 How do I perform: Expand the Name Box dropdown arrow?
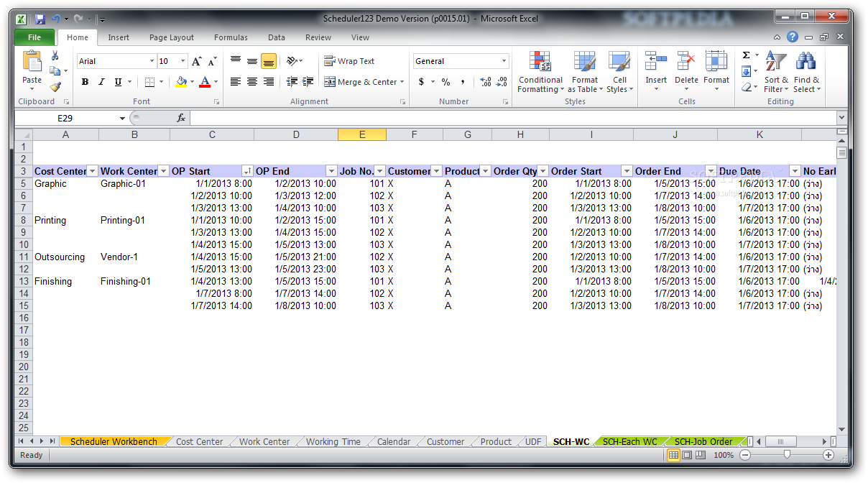click(x=123, y=118)
